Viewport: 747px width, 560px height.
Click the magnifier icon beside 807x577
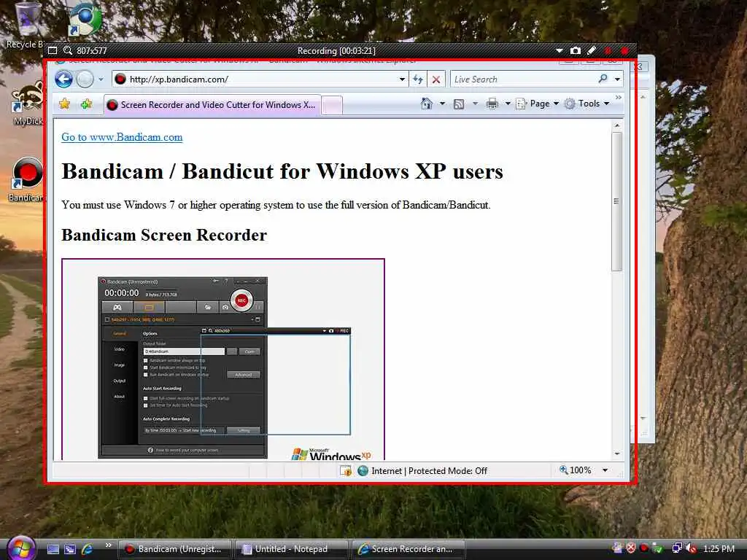point(68,50)
